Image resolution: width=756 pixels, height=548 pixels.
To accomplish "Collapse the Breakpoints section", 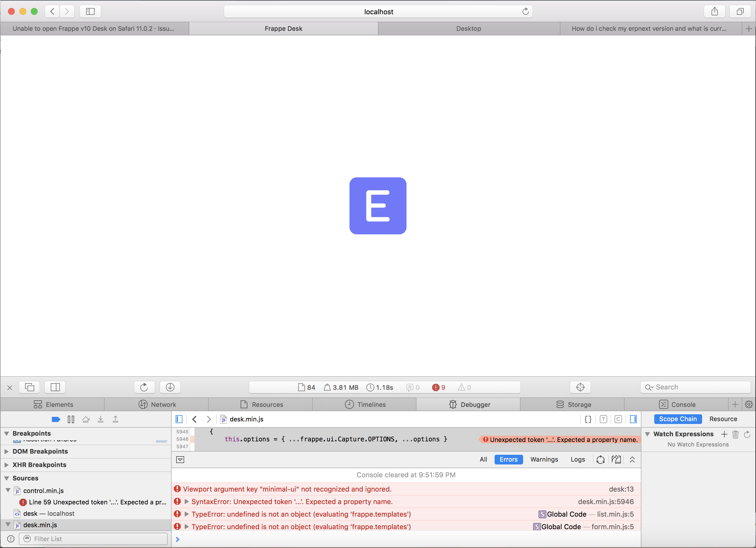I will tap(7, 433).
